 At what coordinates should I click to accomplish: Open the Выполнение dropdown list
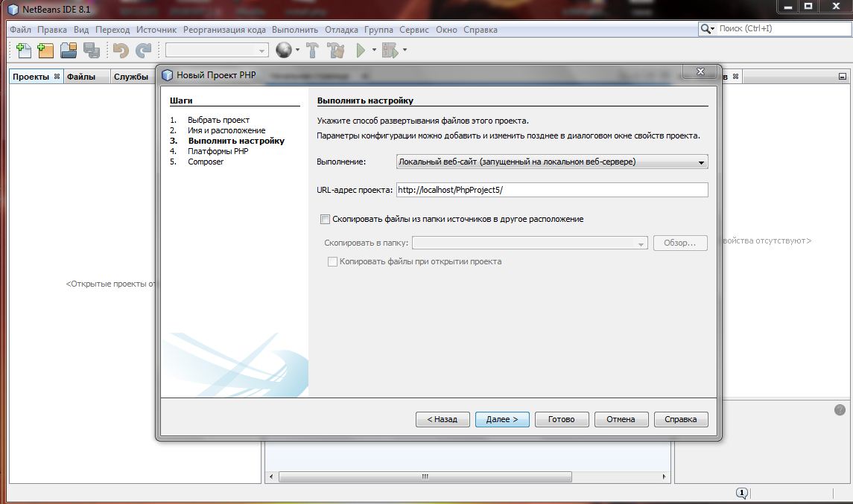pos(552,162)
